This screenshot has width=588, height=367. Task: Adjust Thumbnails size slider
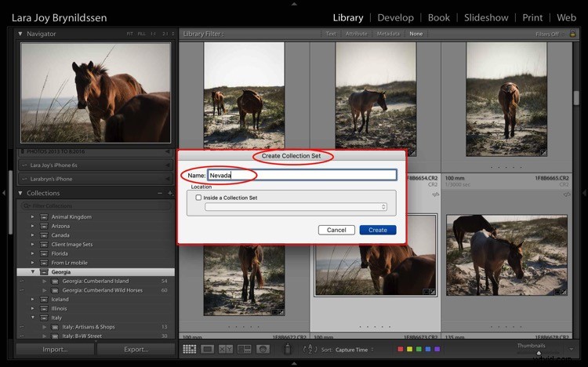tap(539, 353)
